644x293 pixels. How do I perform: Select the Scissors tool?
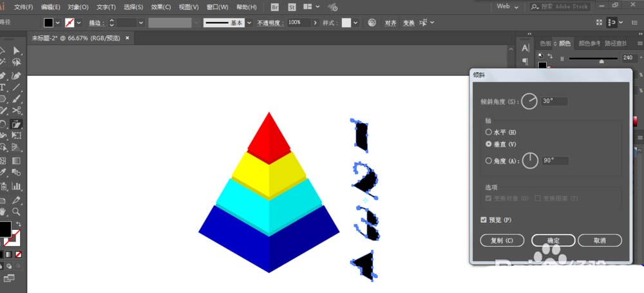point(17,111)
